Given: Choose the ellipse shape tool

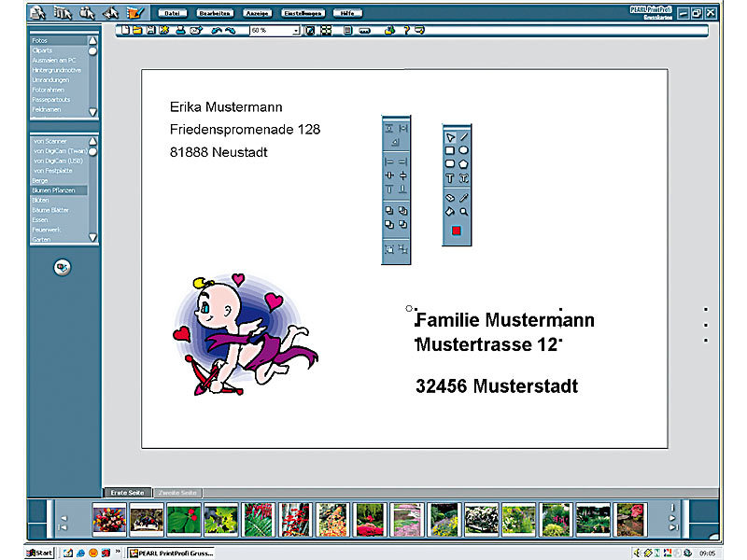Looking at the screenshot, I should click(464, 149).
